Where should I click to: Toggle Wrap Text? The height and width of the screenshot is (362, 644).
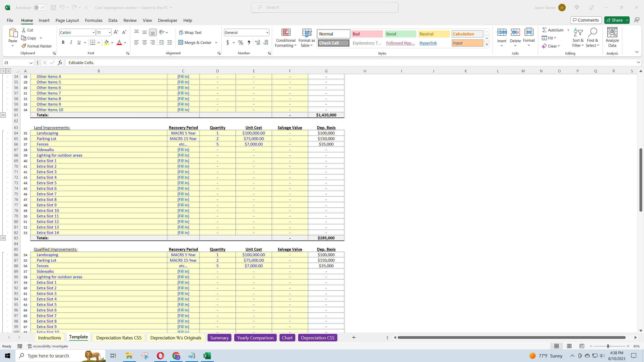pos(190,32)
